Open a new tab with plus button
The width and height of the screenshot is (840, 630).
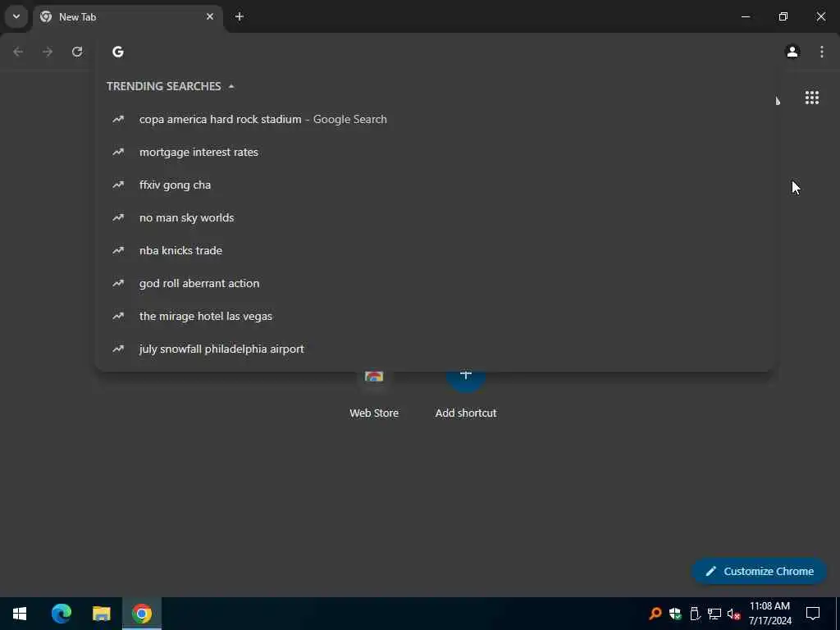pos(240,16)
